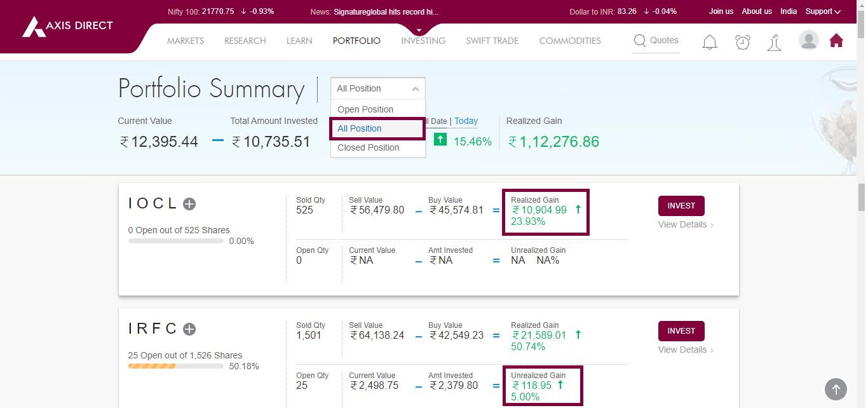Click the research lab flask icon
The height and width of the screenshot is (408, 868).
point(774,43)
